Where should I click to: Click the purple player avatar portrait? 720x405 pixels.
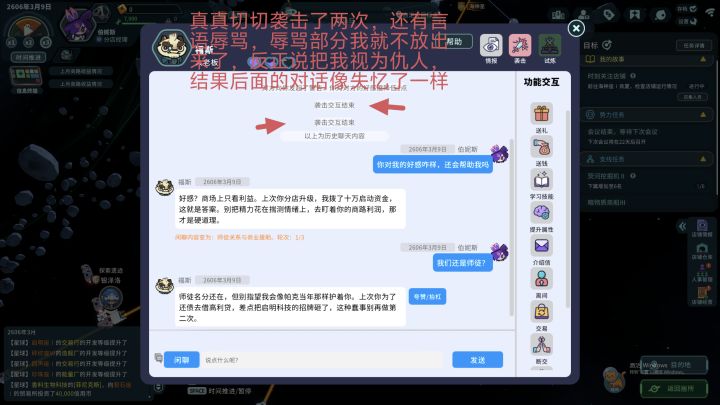(x=77, y=25)
